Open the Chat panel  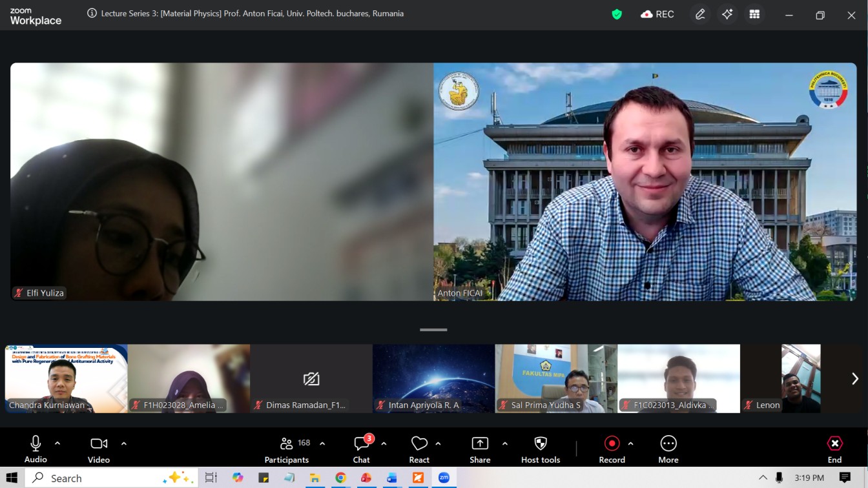(x=361, y=449)
